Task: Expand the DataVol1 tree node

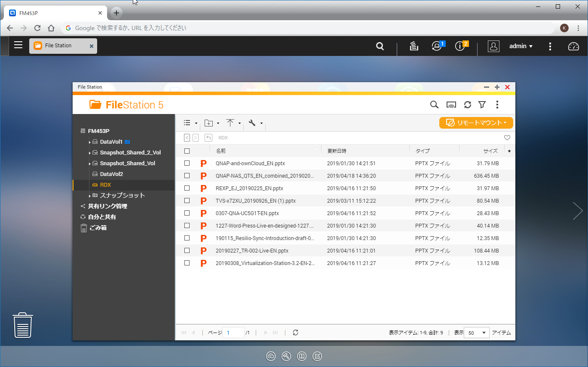Action: 89,142
